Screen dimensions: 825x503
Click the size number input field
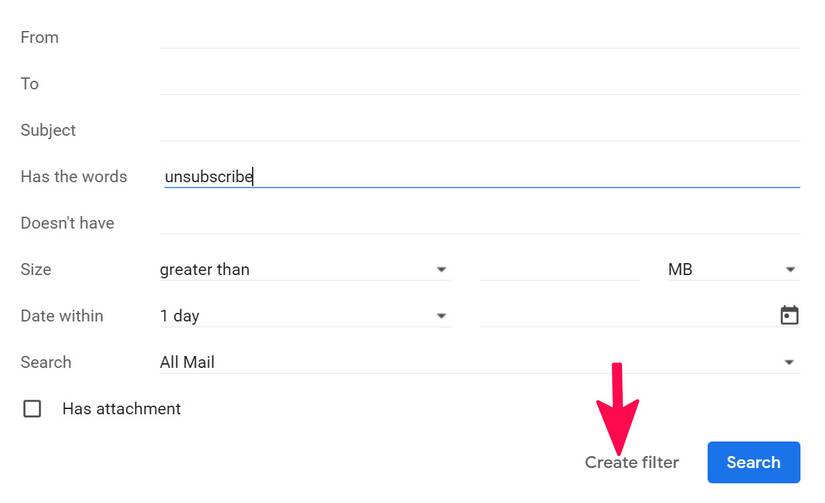click(x=559, y=269)
